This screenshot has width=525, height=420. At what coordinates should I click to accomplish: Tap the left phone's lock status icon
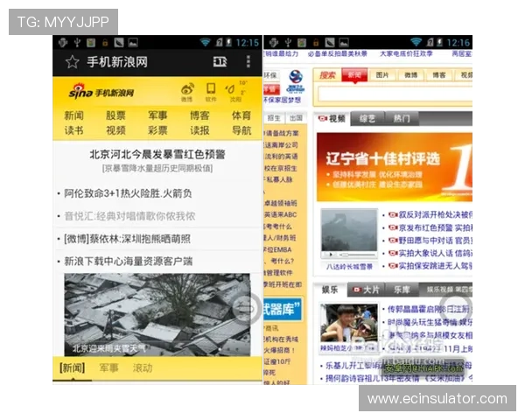point(105,43)
